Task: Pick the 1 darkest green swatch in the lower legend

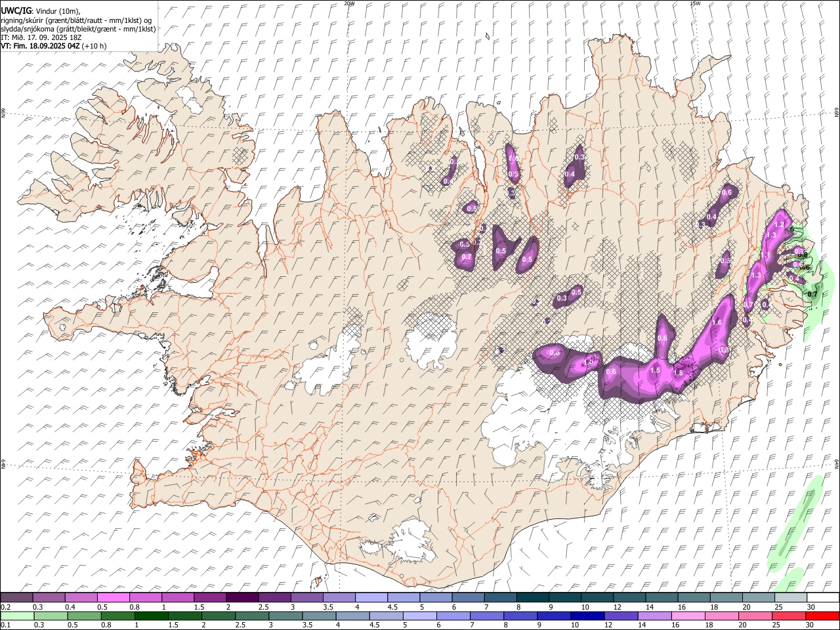Action: click(151, 616)
